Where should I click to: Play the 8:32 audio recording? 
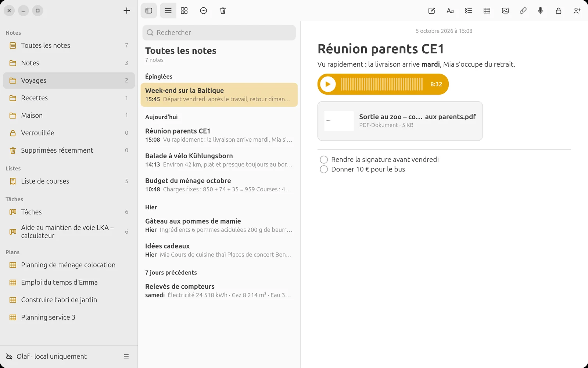coord(328,84)
